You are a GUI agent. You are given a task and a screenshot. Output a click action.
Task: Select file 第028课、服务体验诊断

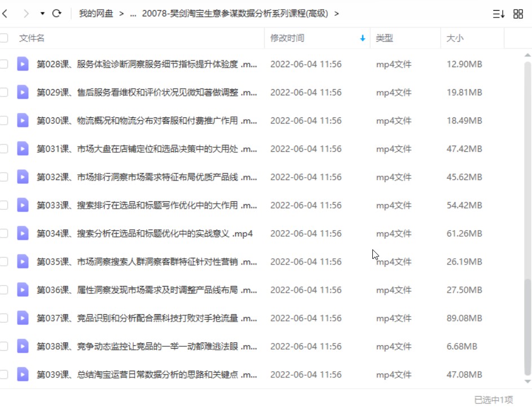pyautogui.click(x=147, y=64)
